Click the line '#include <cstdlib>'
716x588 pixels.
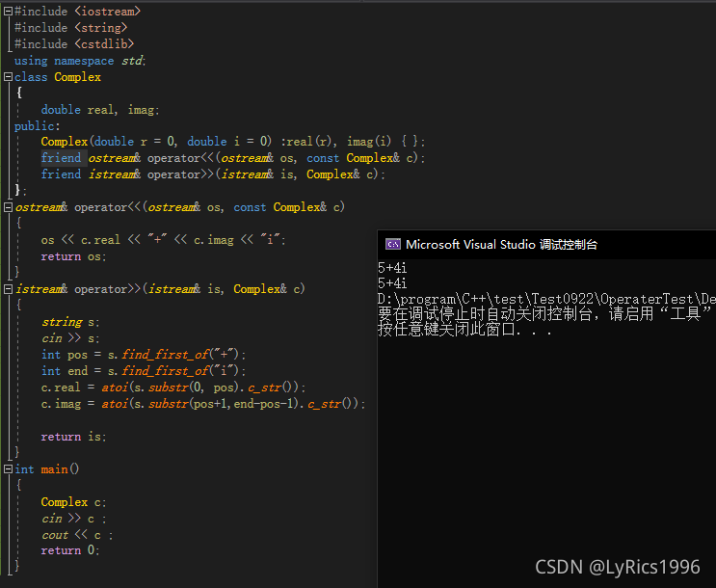(74, 44)
